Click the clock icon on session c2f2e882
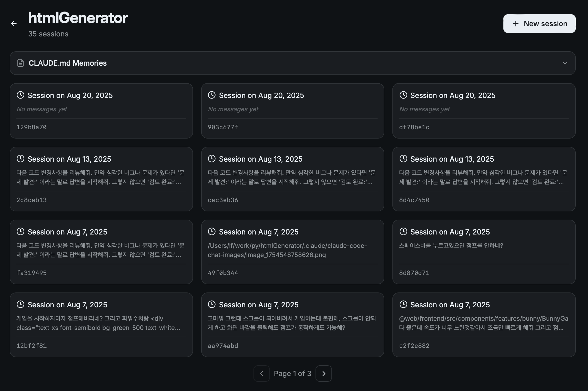588x391 pixels. pyautogui.click(x=403, y=305)
